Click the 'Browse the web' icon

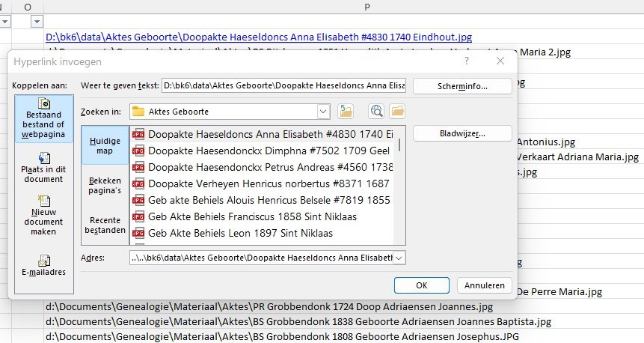[376, 112]
